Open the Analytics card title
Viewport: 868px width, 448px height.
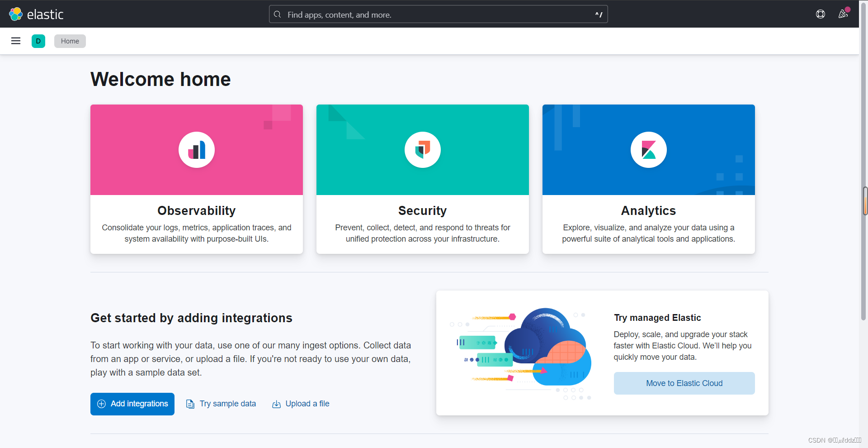click(x=649, y=210)
